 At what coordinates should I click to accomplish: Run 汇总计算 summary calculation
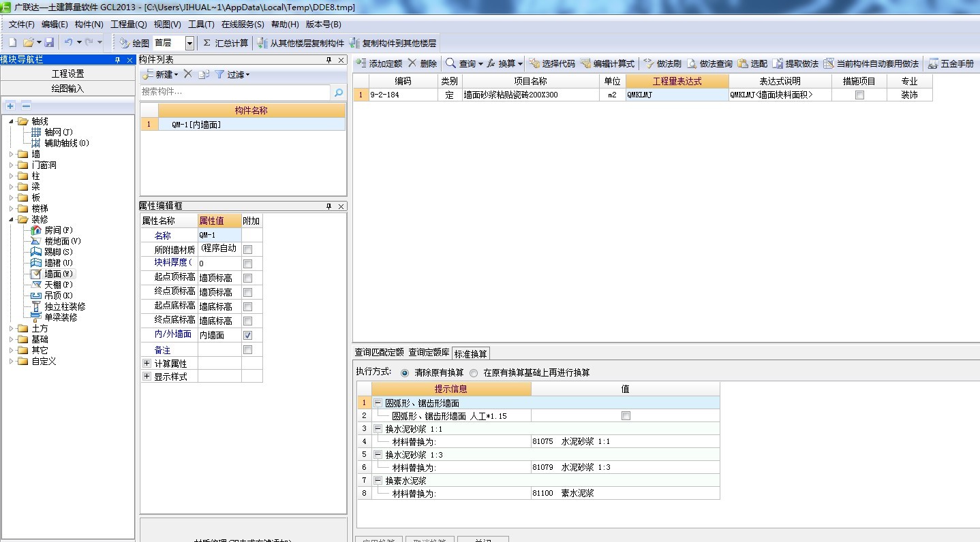pos(226,43)
